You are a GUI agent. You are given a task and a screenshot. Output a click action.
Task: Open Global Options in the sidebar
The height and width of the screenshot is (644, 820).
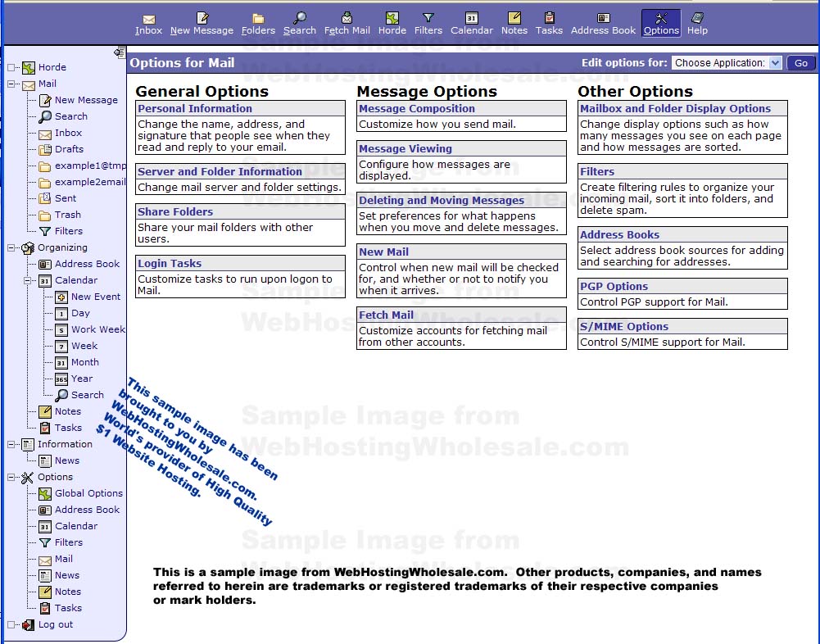point(89,493)
